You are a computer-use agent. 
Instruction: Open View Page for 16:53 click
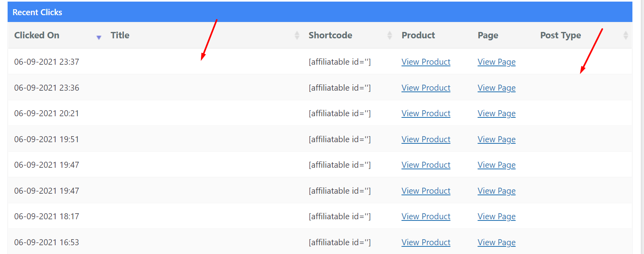pos(497,242)
